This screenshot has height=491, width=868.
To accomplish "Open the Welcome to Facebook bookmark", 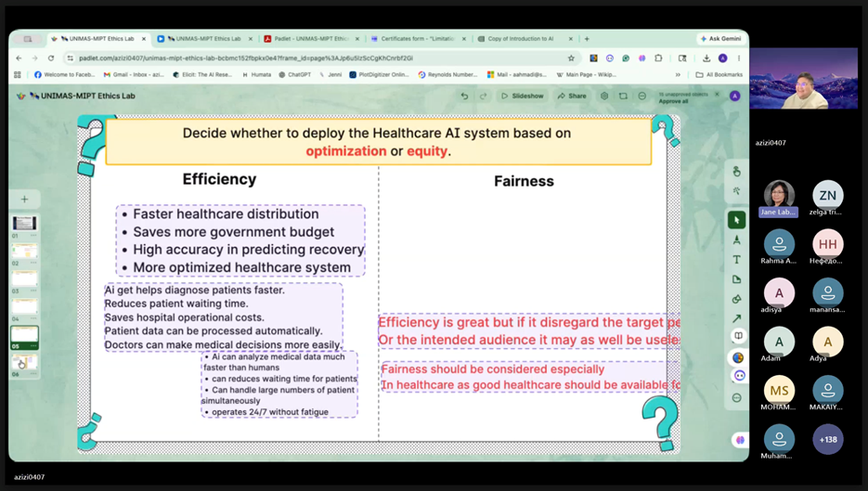I will tap(64, 74).
